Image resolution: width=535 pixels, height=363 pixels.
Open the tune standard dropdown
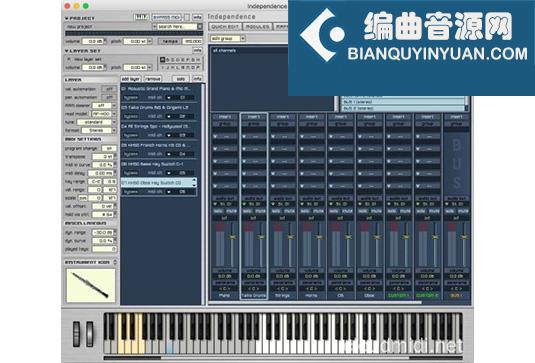coord(97,122)
